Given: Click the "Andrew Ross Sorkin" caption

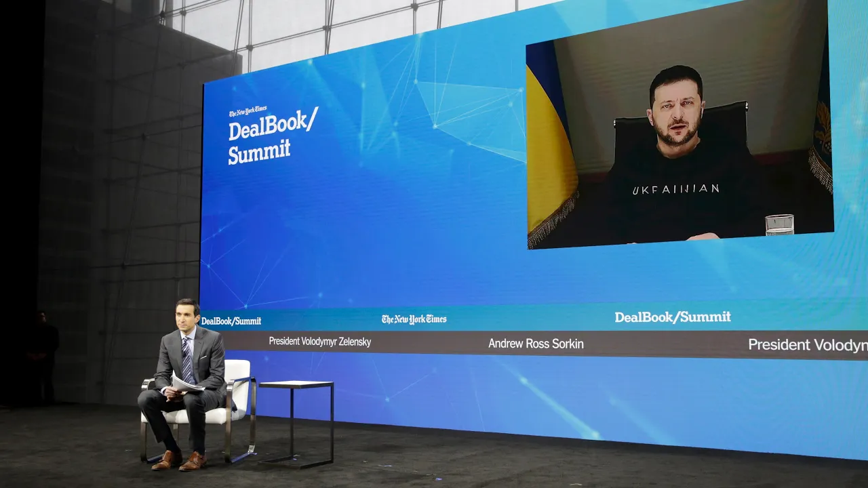Looking at the screenshot, I should click(x=536, y=344).
